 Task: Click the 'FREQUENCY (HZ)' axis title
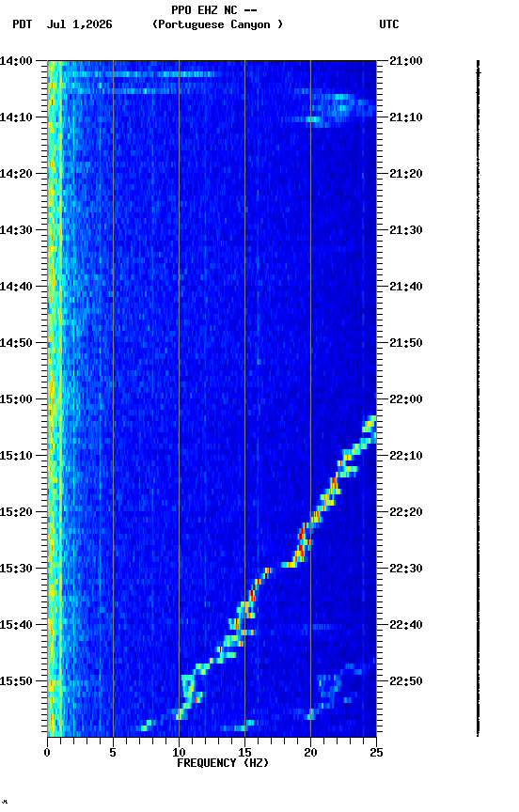click(223, 763)
